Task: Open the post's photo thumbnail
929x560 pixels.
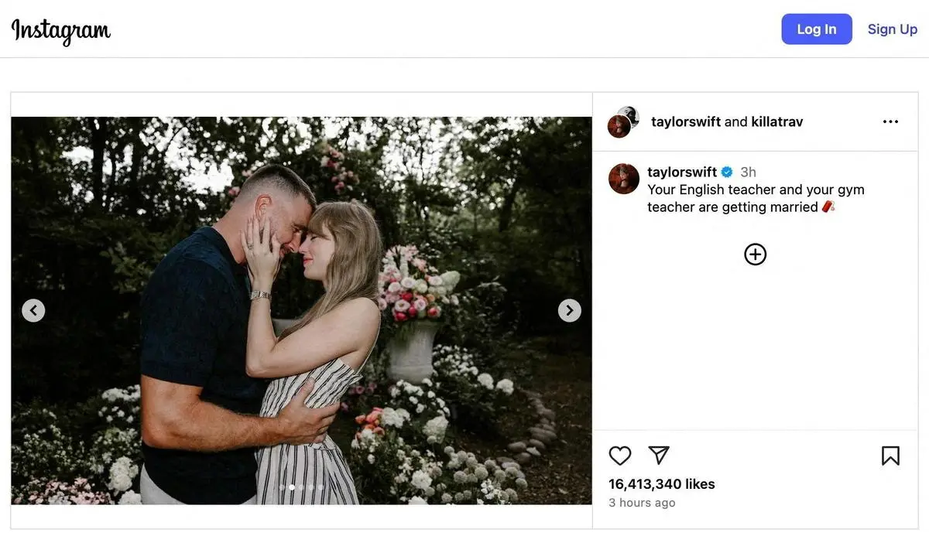Action: pyautogui.click(x=301, y=309)
